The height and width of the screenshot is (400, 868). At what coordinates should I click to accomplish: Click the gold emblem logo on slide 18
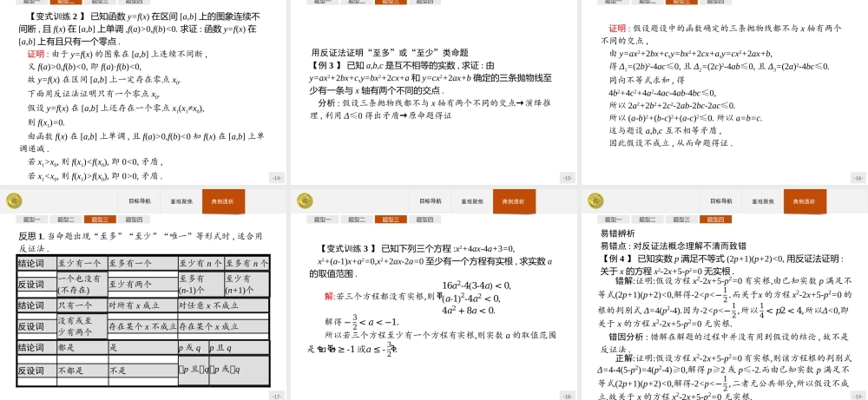coord(305,201)
